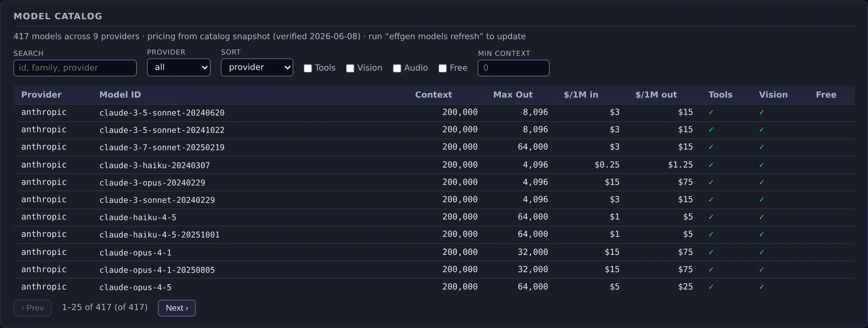Select model claude-3-haiku-20240307
The image size is (868, 328).
155,165
